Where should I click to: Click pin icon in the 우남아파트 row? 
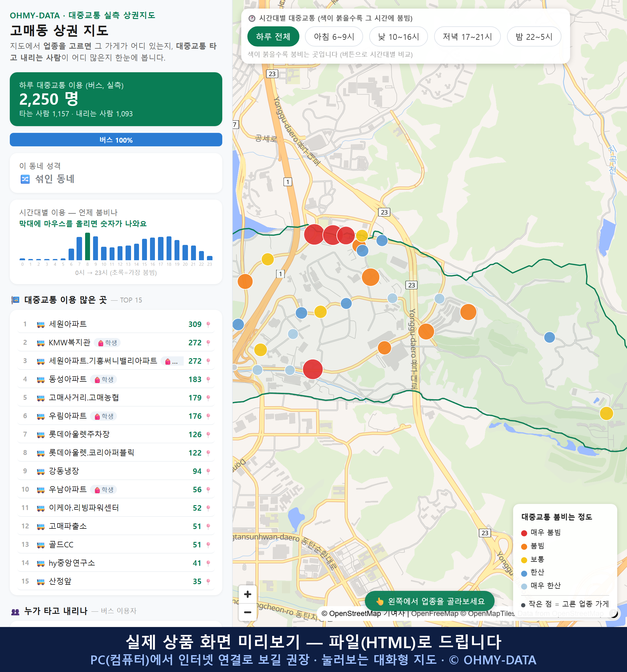(x=208, y=490)
